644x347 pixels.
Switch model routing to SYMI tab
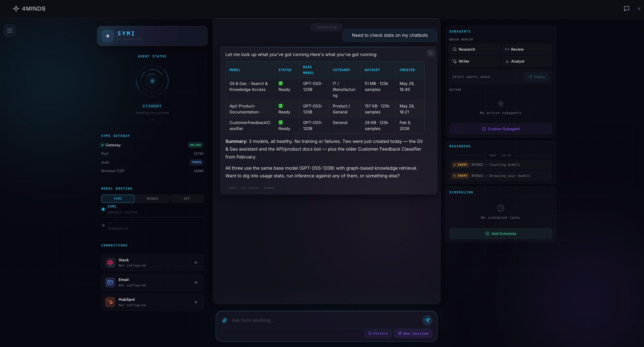click(x=118, y=199)
